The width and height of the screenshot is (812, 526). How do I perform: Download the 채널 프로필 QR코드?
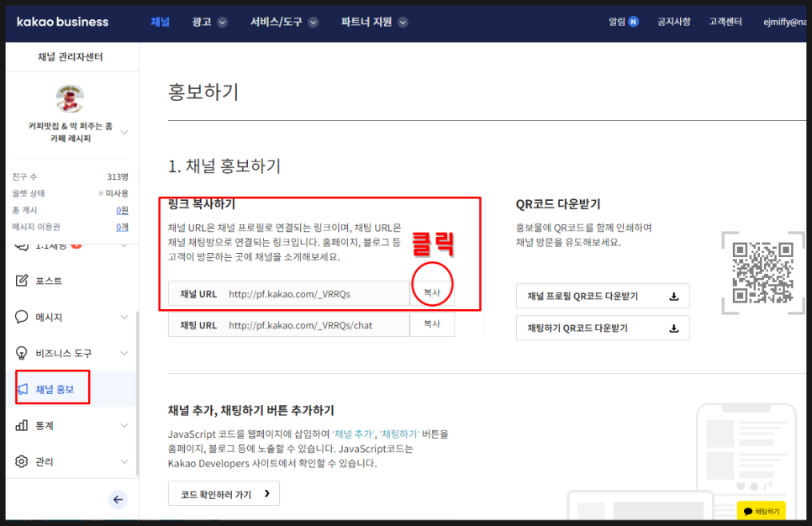click(x=603, y=296)
